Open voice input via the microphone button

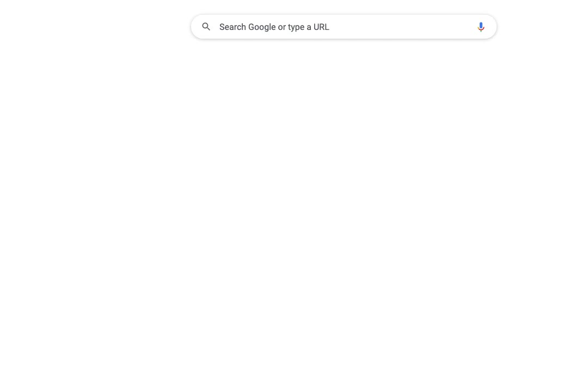480,27
